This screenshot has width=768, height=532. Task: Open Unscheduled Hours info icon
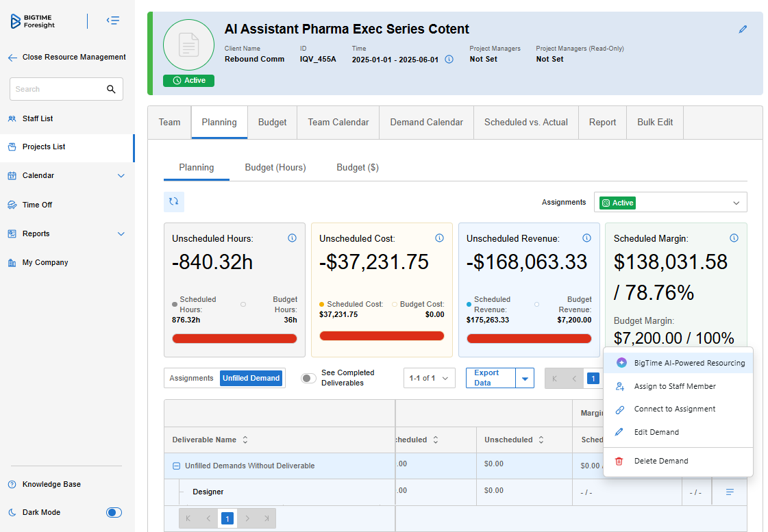pos(293,238)
